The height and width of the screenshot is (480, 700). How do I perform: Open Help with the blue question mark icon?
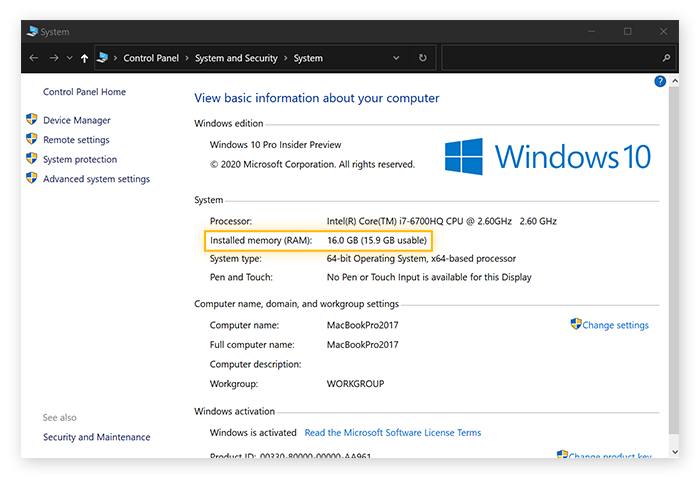coord(660,81)
